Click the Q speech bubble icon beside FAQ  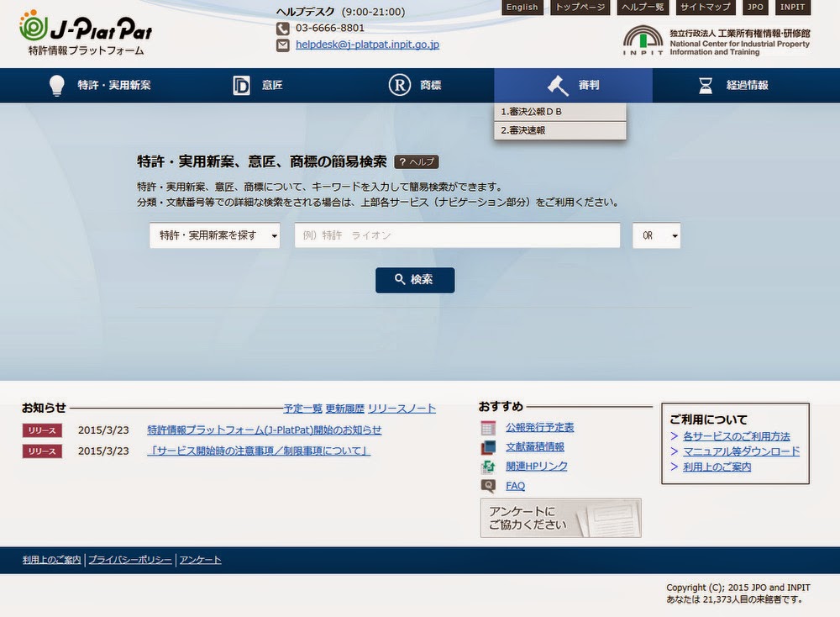click(488, 486)
